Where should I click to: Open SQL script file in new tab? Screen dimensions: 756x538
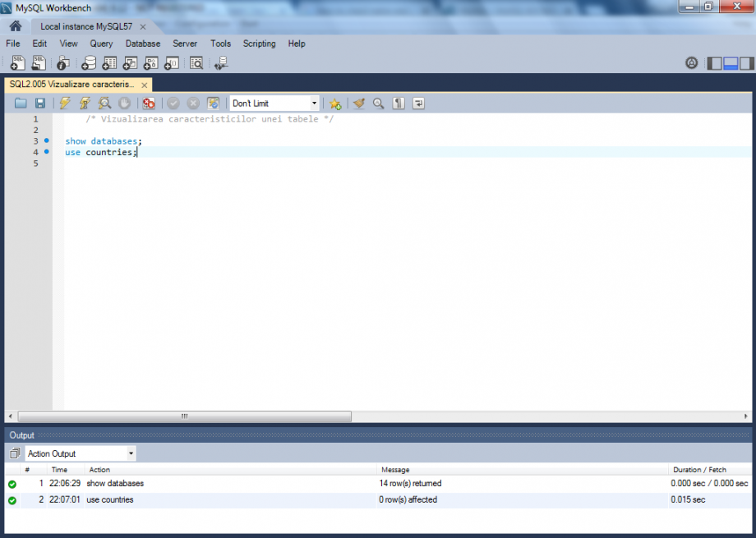39,62
